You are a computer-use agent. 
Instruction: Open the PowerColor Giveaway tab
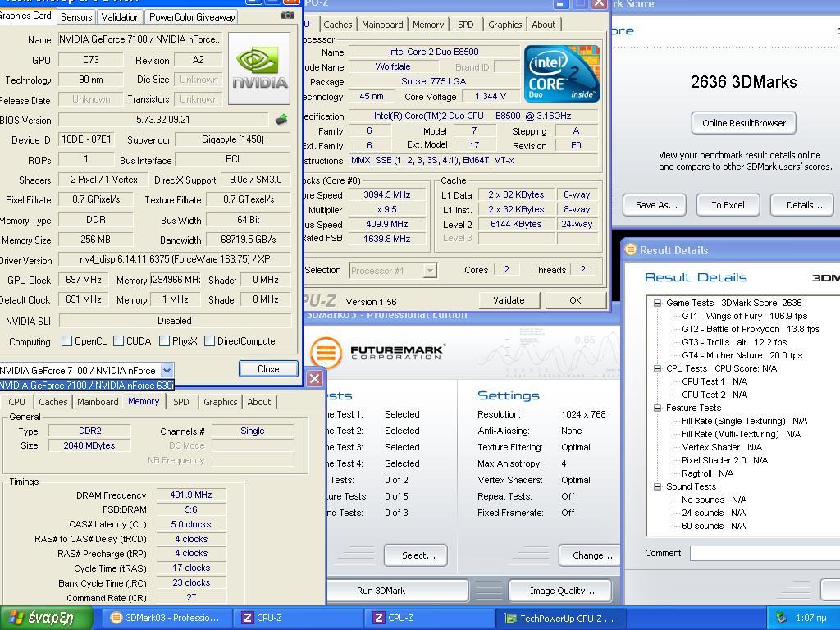tap(192, 17)
